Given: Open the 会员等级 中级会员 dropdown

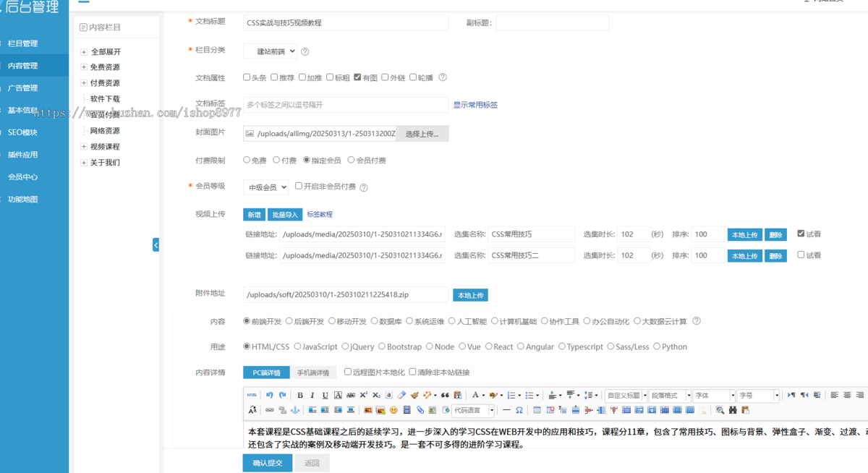Looking at the screenshot, I should coord(265,187).
